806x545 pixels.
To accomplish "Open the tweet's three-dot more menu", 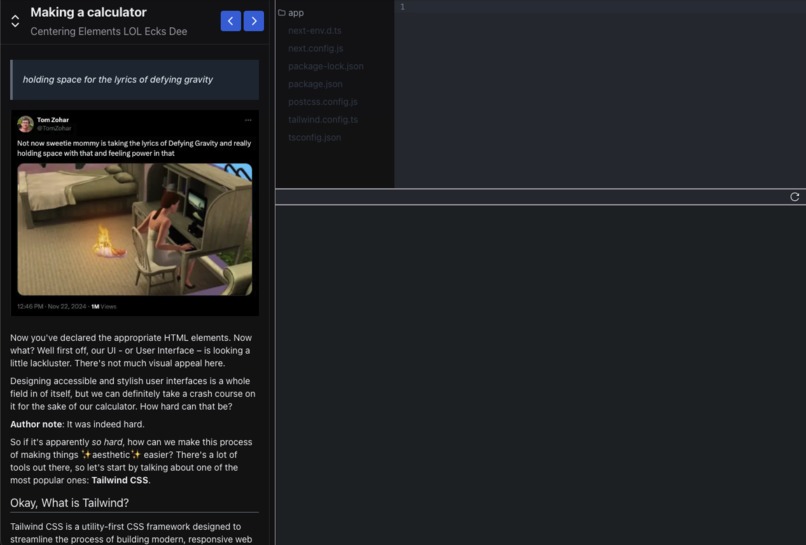I will click(248, 120).
